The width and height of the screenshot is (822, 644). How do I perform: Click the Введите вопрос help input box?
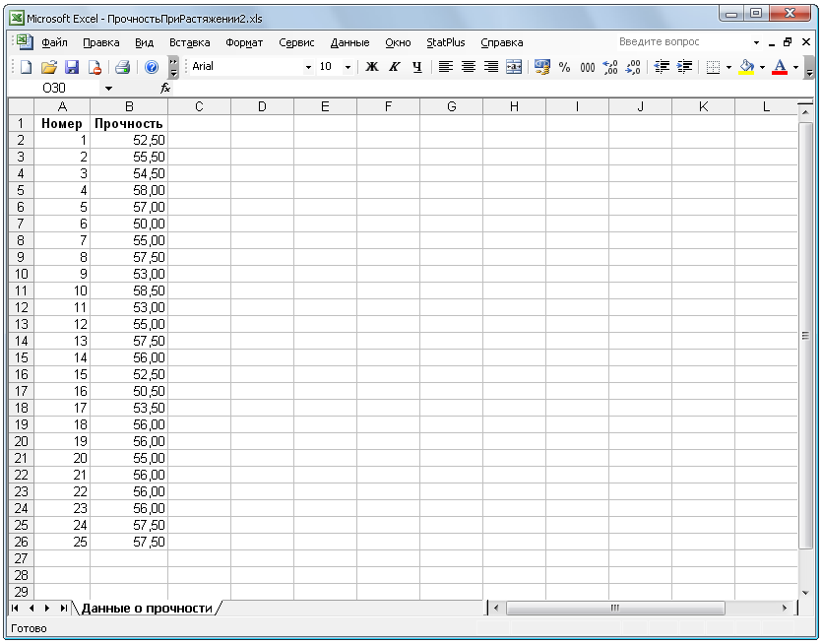point(681,42)
